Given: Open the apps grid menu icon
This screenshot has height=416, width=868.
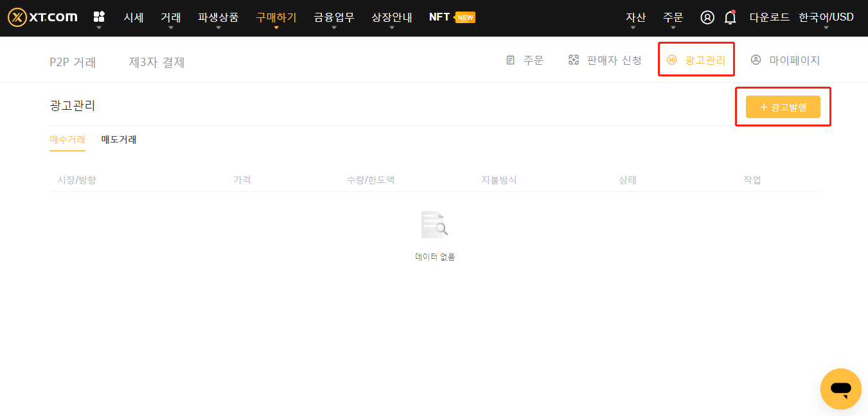Looking at the screenshot, I should 99,17.
